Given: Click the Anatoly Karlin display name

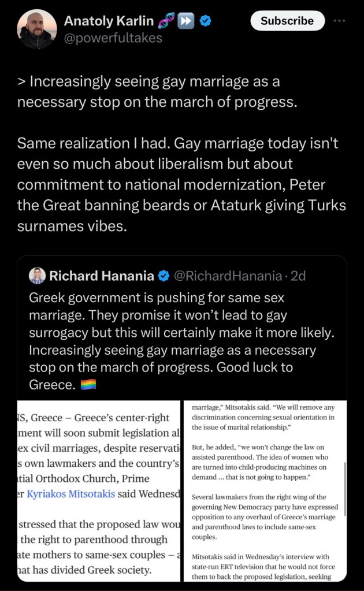Looking at the screenshot, I should pyautogui.click(x=109, y=21).
